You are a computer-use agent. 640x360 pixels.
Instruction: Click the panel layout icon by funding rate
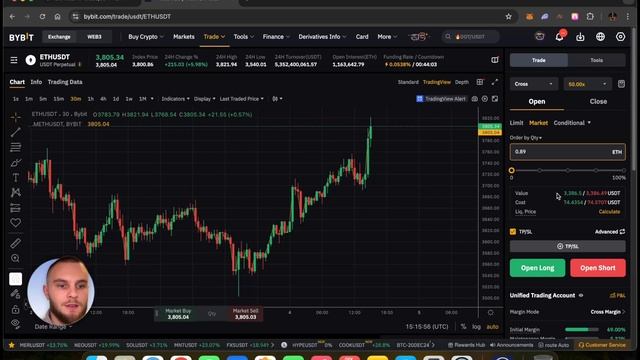(x=495, y=60)
